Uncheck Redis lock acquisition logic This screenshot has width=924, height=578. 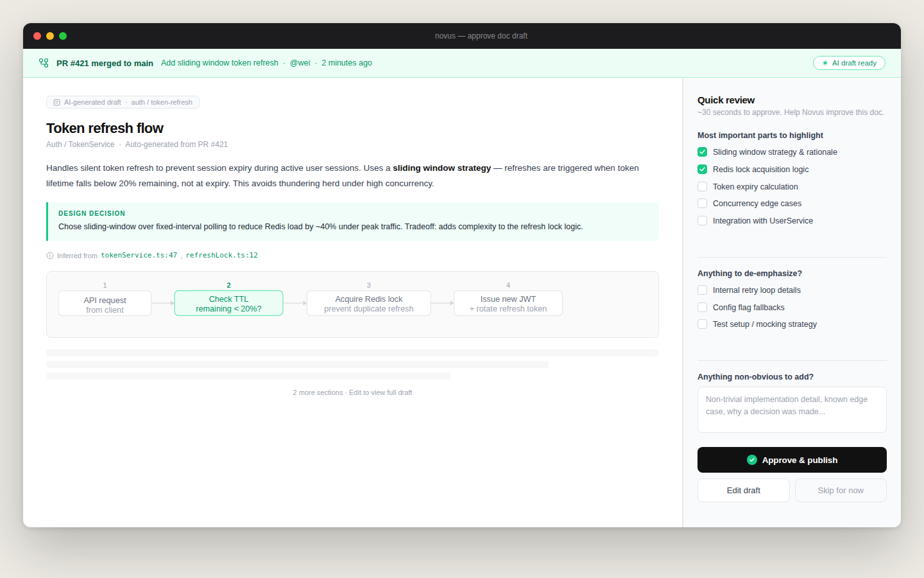(x=702, y=169)
